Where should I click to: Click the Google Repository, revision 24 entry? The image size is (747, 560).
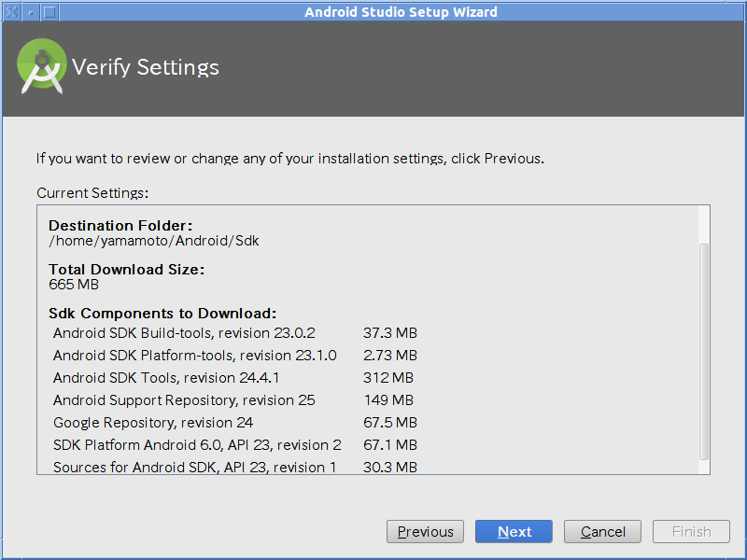(x=153, y=423)
